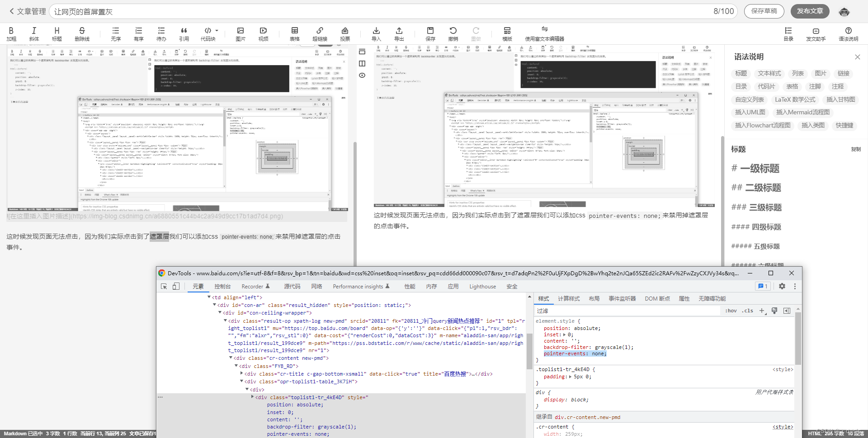Open the templates (模版) tool
Viewport: 868px width, 438px height.
(507, 34)
